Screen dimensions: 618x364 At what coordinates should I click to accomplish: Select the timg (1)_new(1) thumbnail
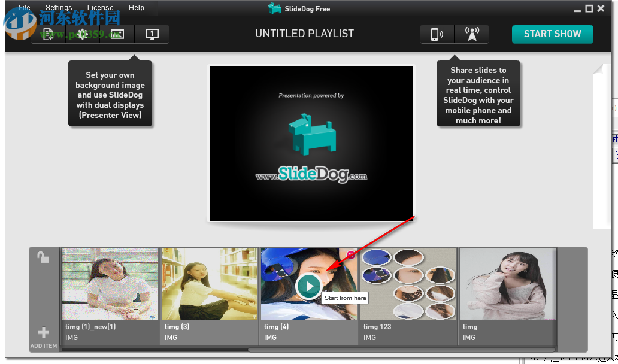pyautogui.click(x=110, y=284)
